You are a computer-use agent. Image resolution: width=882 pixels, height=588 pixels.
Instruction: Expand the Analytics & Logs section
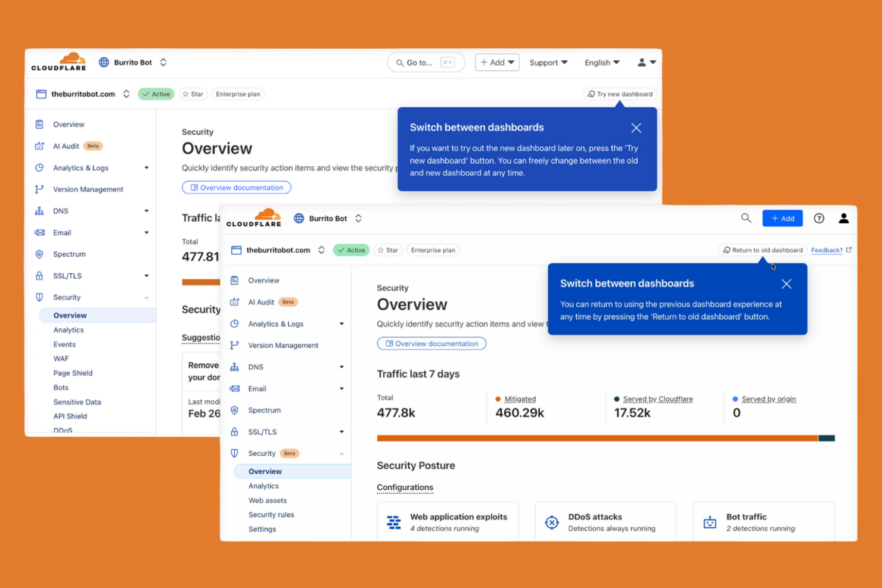341,323
